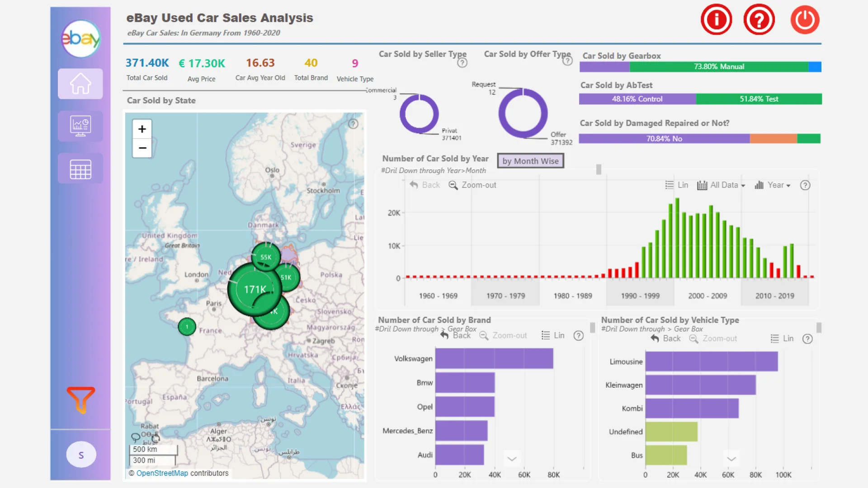This screenshot has height=488, width=868.
Task: Select the Bmw bar
Action: click(x=465, y=383)
